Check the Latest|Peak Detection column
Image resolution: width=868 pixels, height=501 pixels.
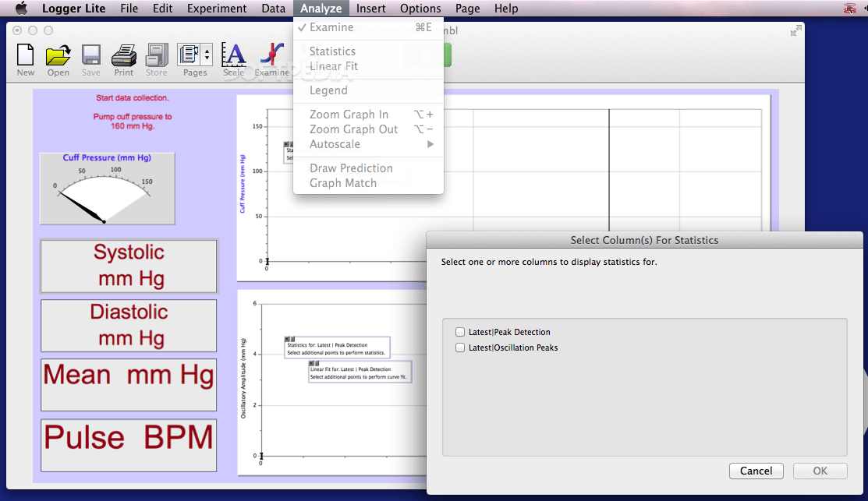459,331
